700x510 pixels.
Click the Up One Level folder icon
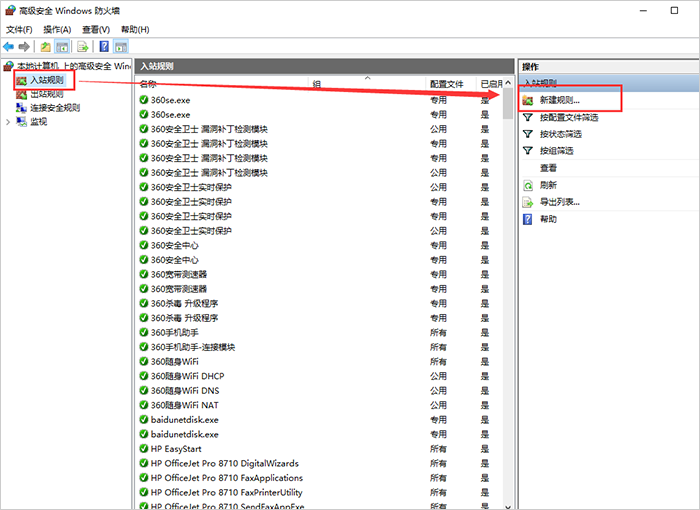click(x=46, y=46)
